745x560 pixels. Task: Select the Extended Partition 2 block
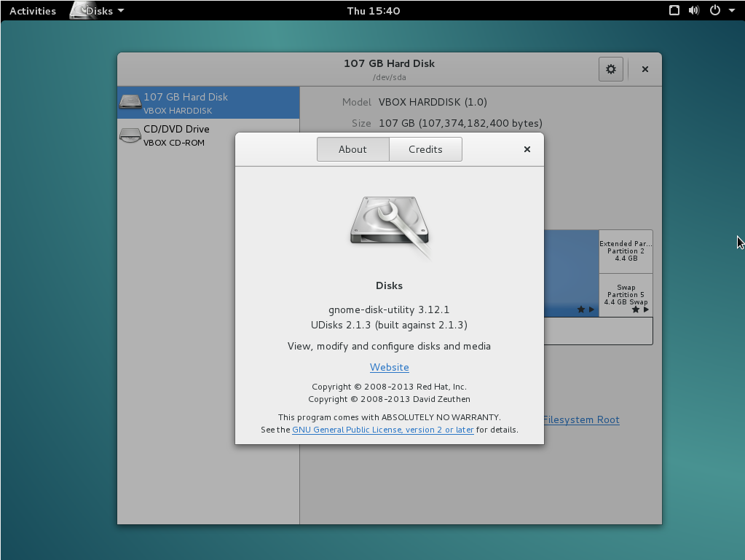[x=626, y=251]
